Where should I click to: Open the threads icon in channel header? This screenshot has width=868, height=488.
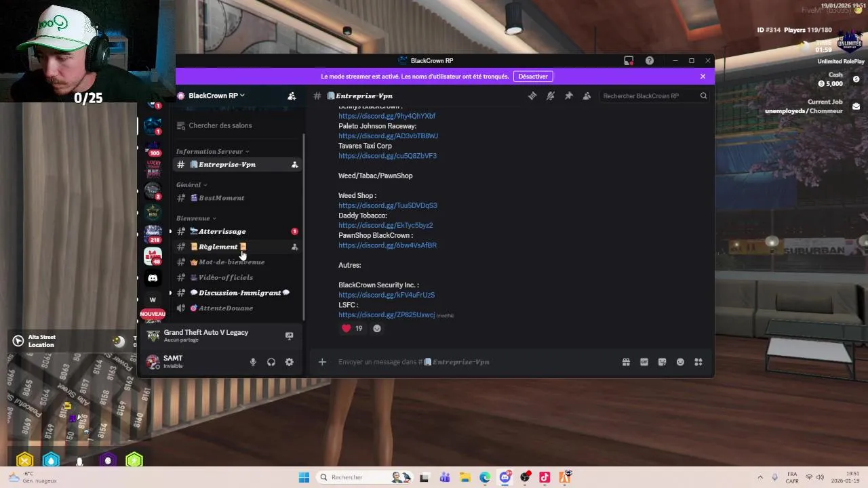tap(532, 96)
